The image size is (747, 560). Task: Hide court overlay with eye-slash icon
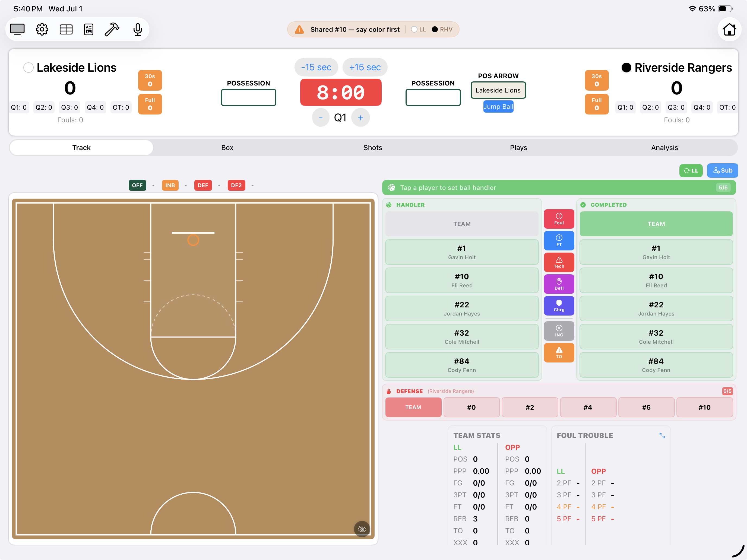362,529
